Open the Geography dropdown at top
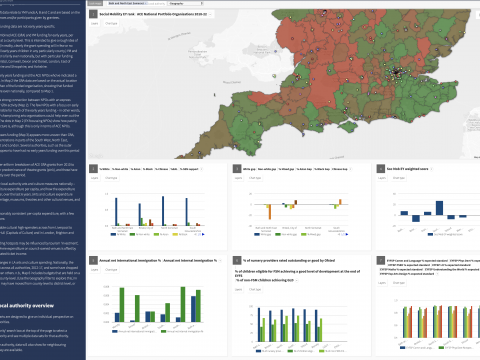Viewport: 480px width, 360px height. (x=185, y=3)
